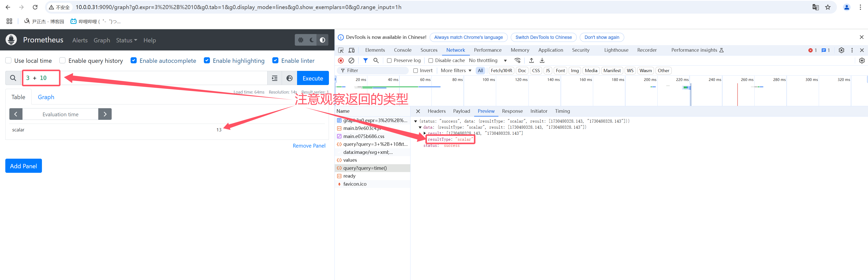Switch to the dark theme moon icon
Screen dimensions: 868x280
coord(312,40)
